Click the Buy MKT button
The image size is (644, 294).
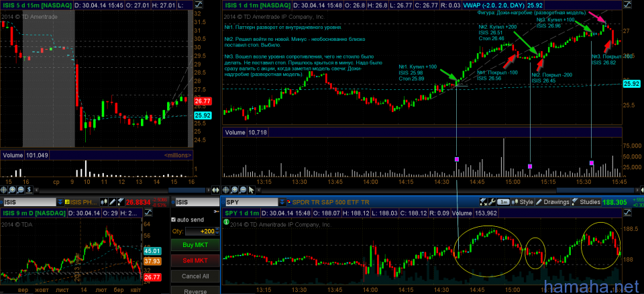(195, 245)
